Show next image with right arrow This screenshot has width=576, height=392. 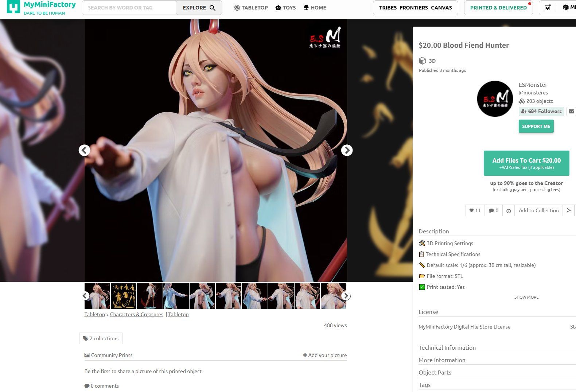pos(347,150)
